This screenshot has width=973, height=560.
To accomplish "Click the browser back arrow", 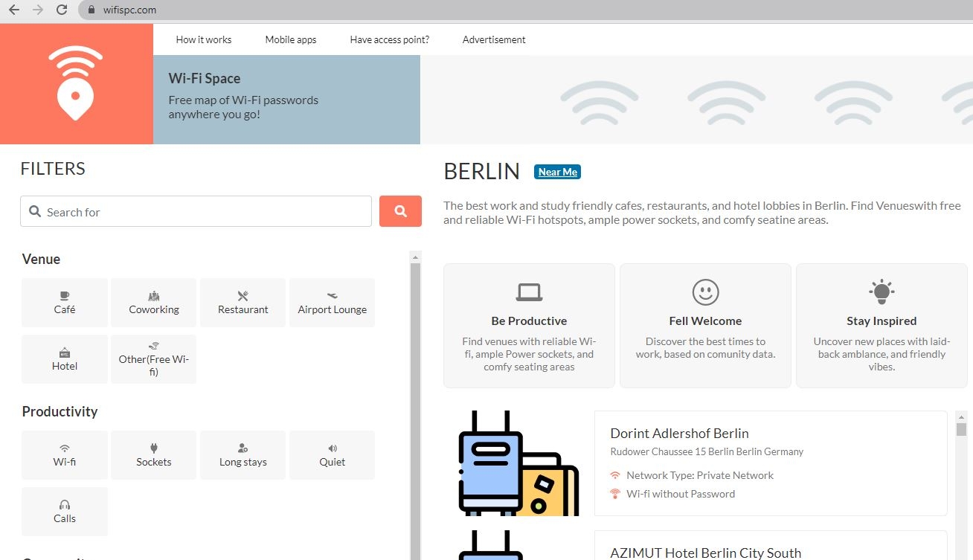I will [14, 10].
